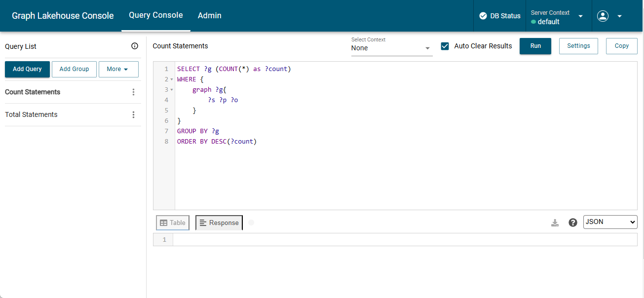The image size is (644, 298).
Task: Select Total Statements query in list
Action: pos(31,115)
